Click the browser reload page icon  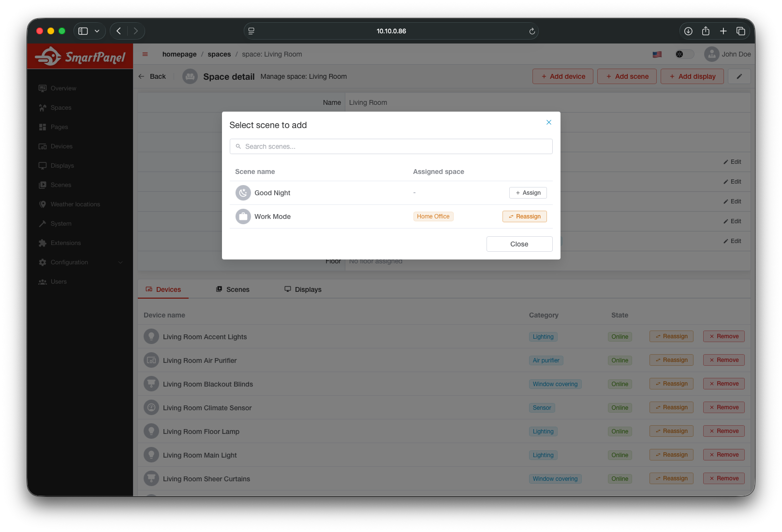click(x=531, y=31)
